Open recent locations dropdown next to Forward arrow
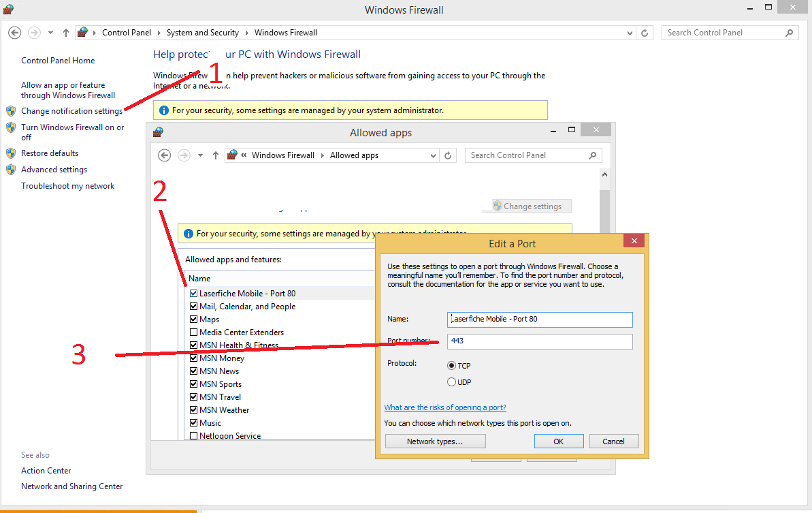 click(50, 33)
